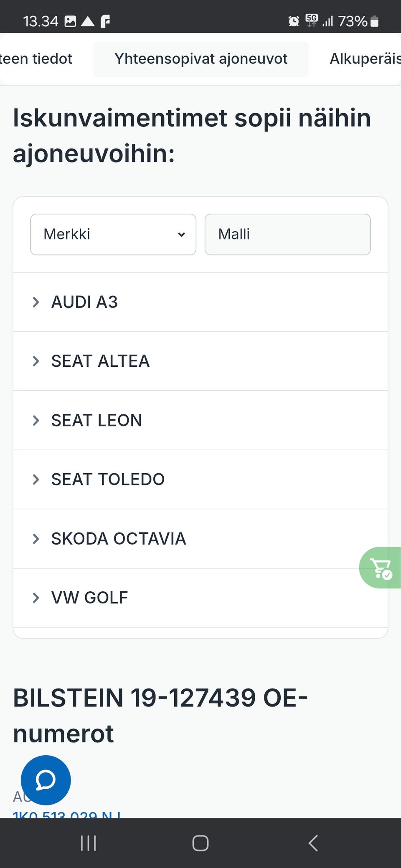Viewport: 401px width, 868px height.
Task: Tap the Android home button
Action: coord(200,843)
